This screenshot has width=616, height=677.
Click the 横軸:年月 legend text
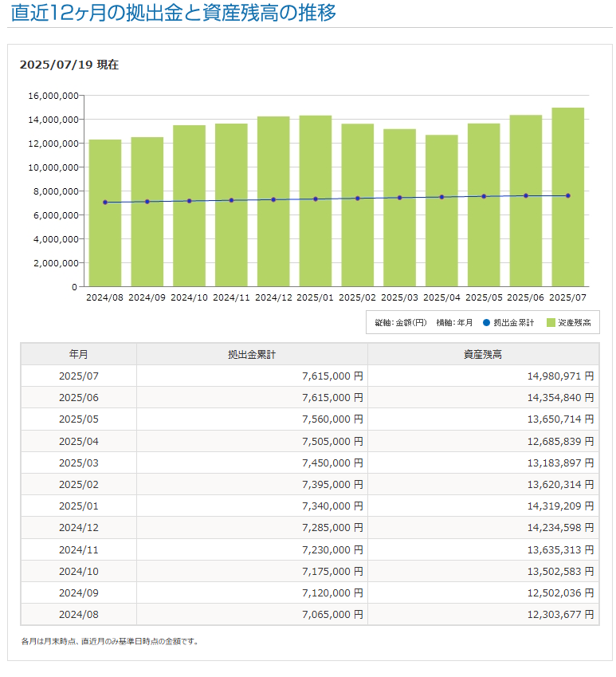(454, 322)
